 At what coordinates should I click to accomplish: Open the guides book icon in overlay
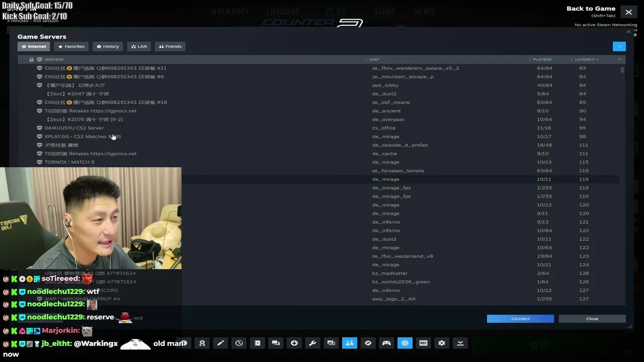pyautogui.click(x=257, y=343)
